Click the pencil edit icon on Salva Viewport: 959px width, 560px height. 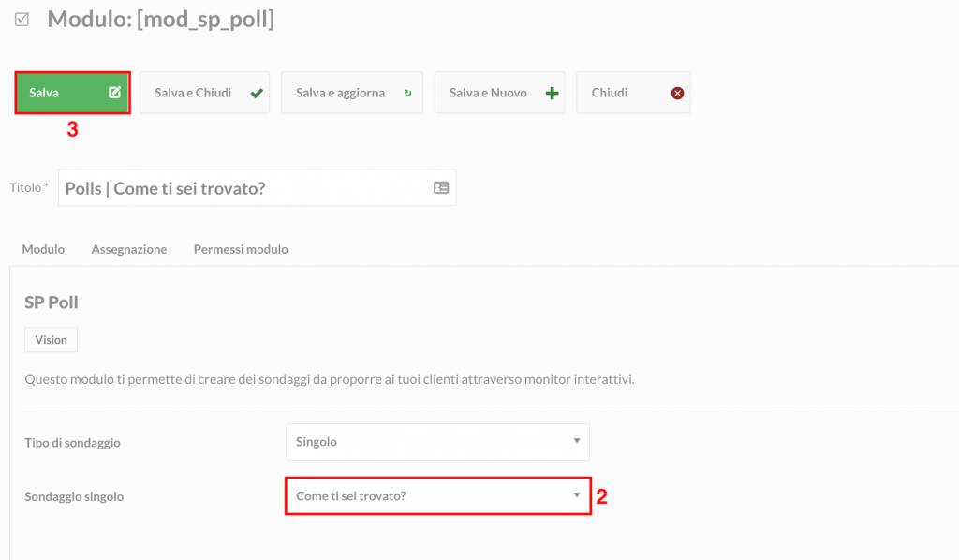(x=114, y=93)
